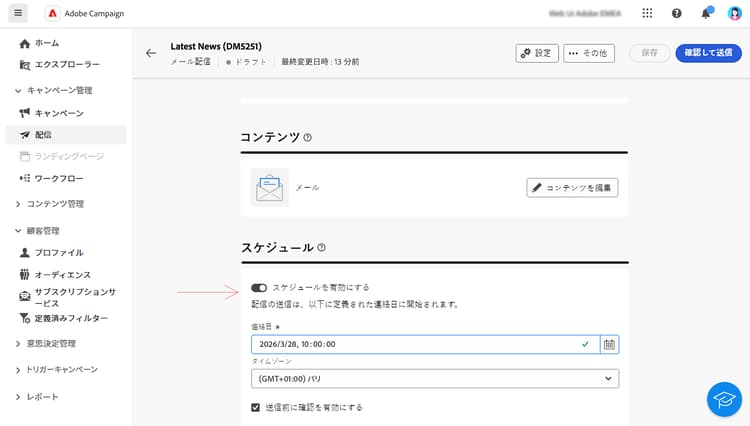Open the 設定 settings button

click(537, 53)
